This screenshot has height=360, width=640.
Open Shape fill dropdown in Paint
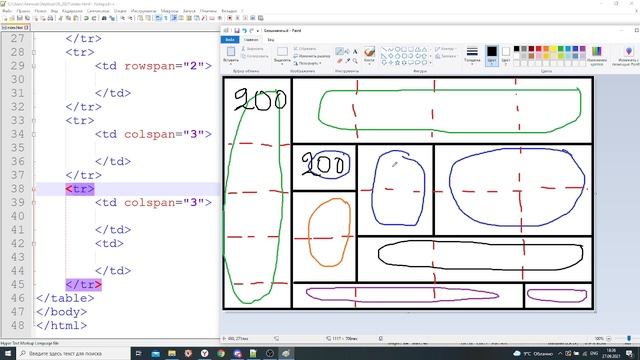(445, 56)
